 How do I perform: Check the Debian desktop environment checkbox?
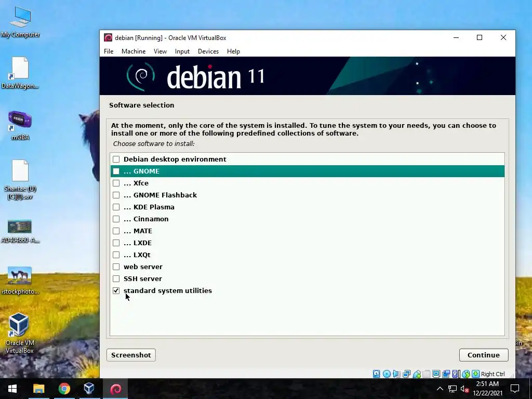point(116,159)
